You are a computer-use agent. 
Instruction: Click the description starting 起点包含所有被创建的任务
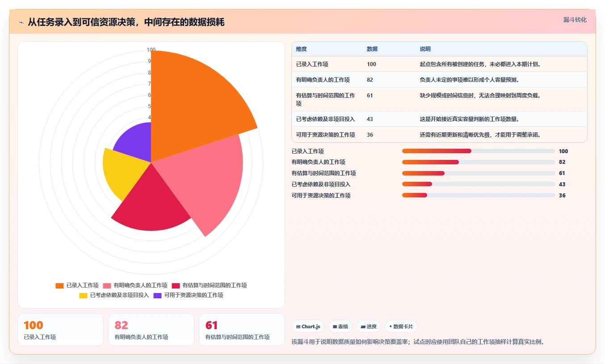481,64
